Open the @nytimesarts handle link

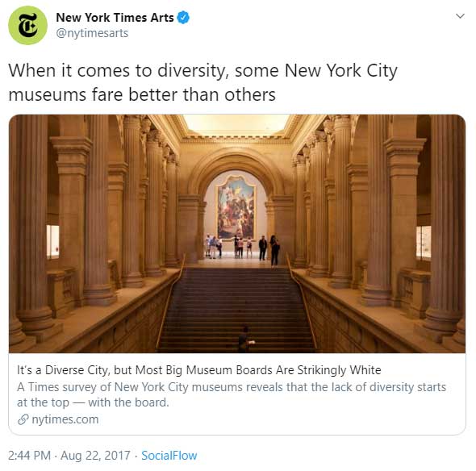[x=92, y=33]
